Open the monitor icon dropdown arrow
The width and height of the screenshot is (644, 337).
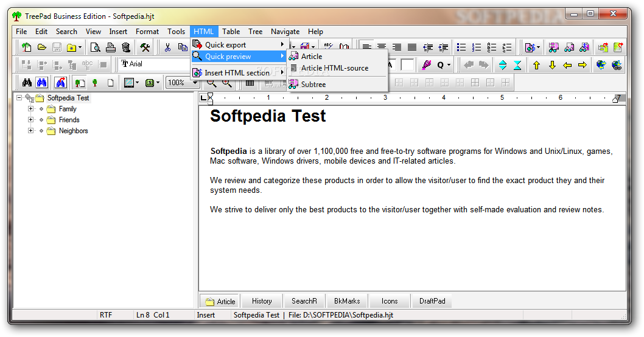[137, 83]
